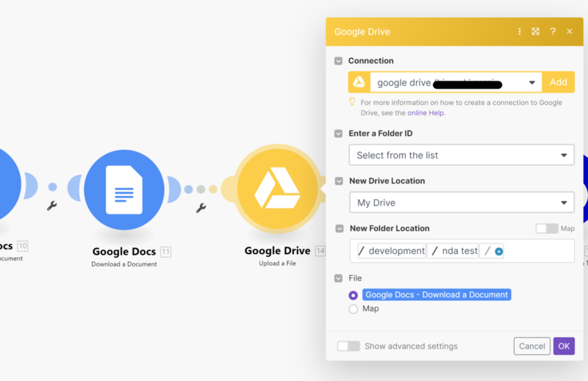Open the Google Drive Upload a File module
Viewport: 588px width, 381px height.
click(277, 189)
